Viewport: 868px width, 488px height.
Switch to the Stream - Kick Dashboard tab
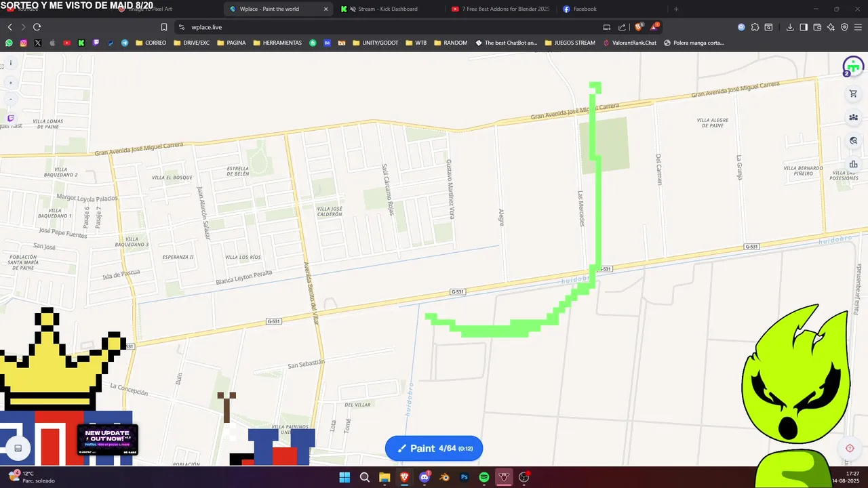[389, 9]
